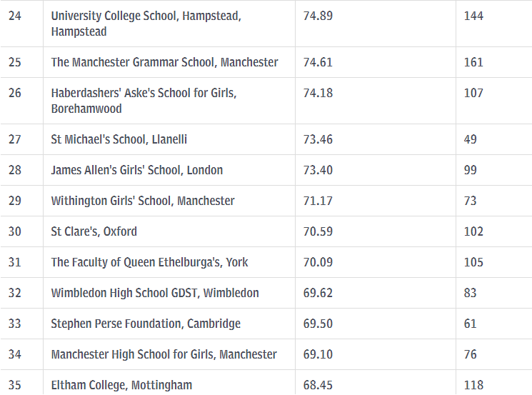532x395 pixels.
Task: Select The Faculty of Queen Ethelburga's, York
Action: point(149,262)
